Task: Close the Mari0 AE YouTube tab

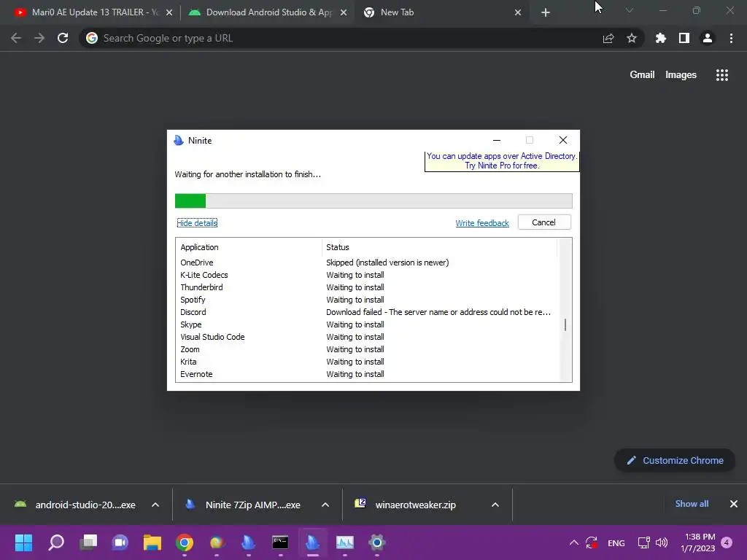Action: click(169, 12)
